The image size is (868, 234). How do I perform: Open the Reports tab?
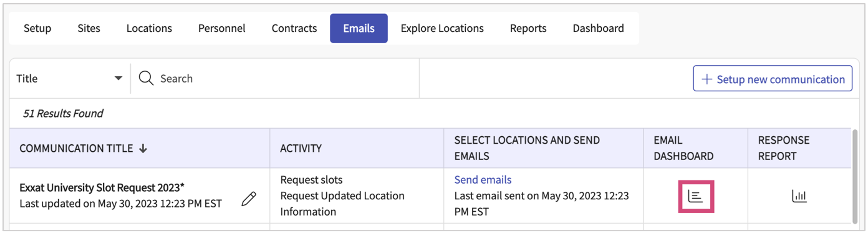(528, 28)
